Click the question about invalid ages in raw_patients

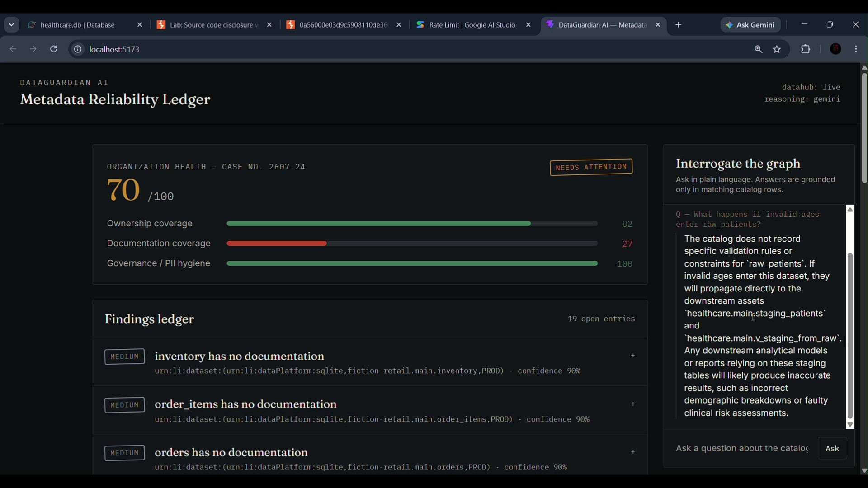747,220
